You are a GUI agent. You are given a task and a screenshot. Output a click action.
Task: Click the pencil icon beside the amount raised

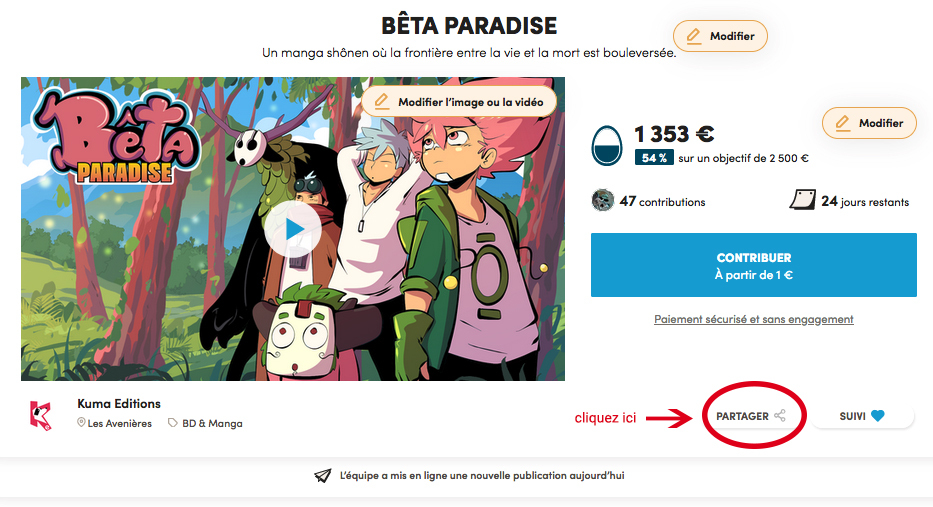click(842, 123)
